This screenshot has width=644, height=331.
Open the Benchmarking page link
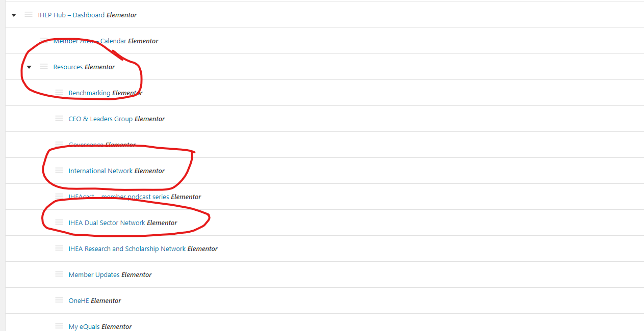point(89,93)
